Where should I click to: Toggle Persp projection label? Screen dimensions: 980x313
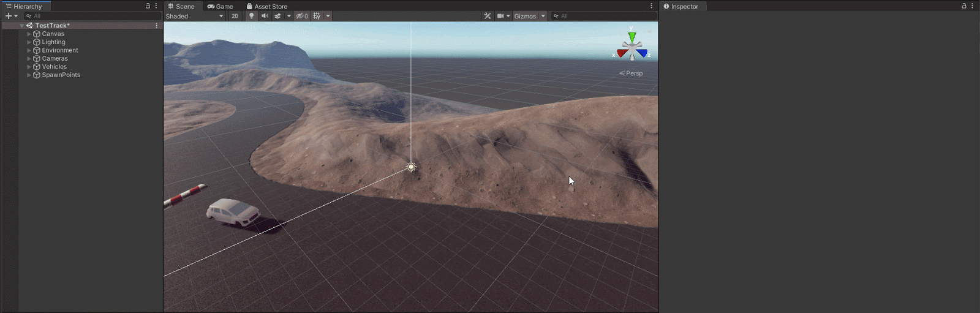631,74
